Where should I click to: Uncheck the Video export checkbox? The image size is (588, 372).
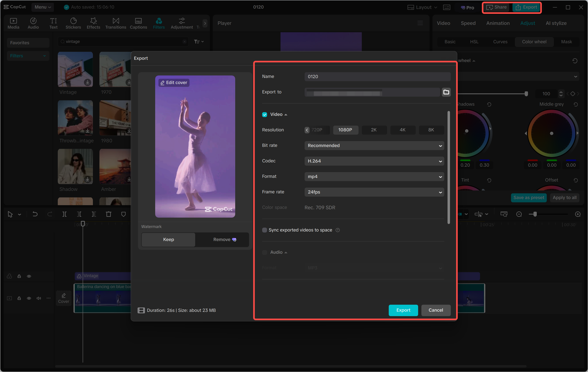pos(264,114)
